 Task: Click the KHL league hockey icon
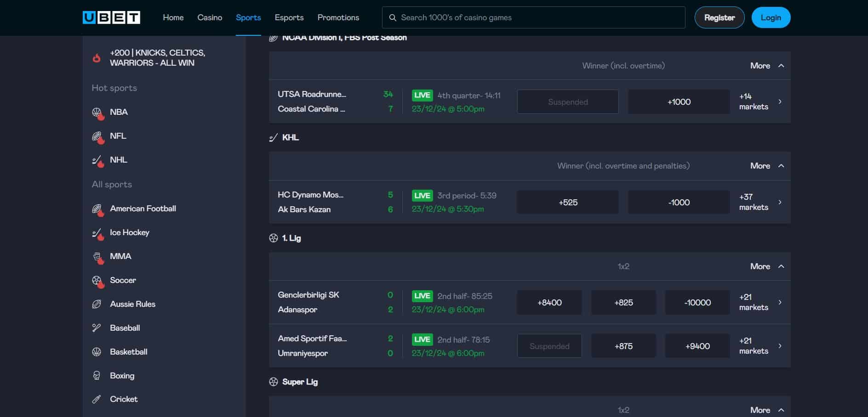point(273,137)
